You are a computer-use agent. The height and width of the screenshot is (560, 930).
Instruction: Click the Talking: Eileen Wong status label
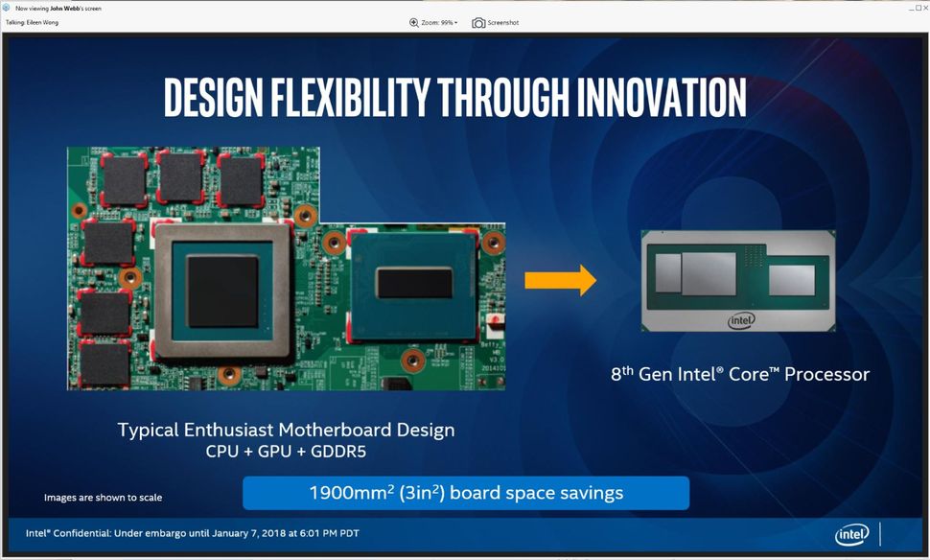[34, 22]
